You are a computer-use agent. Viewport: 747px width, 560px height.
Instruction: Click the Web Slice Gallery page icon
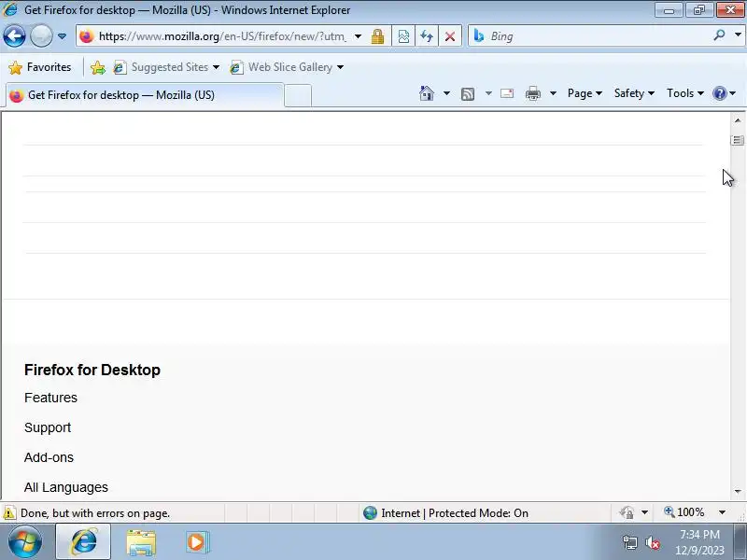coord(236,67)
